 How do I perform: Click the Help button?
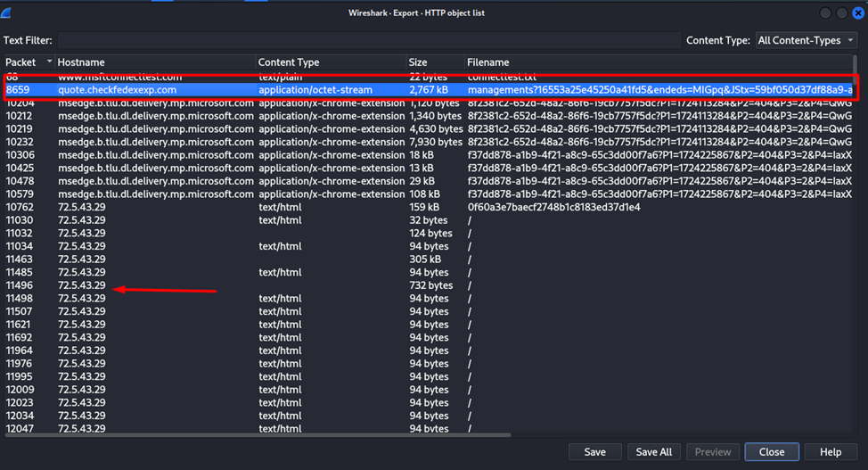click(x=831, y=452)
